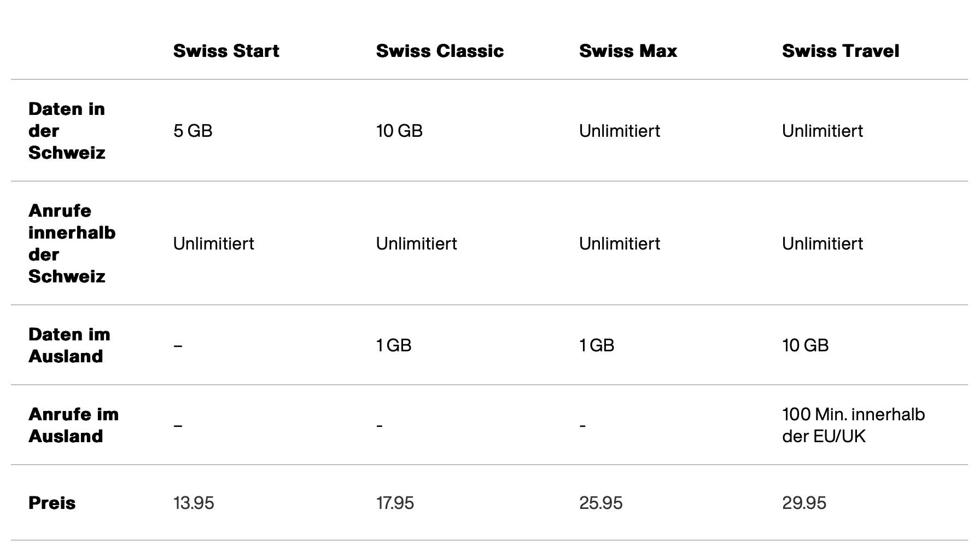
Task: Select the Swiss Start column header
Action: [x=226, y=51]
